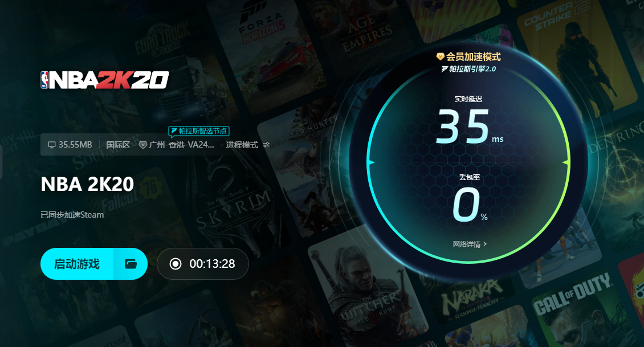Open the game folder icon beside 启动游戏
Image resolution: width=644 pixels, height=347 pixels.
coord(131,264)
